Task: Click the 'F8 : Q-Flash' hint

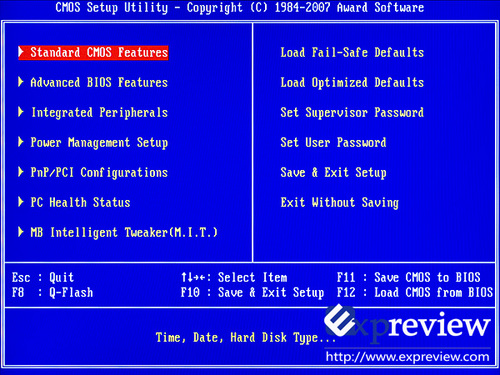Action: click(52, 293)
